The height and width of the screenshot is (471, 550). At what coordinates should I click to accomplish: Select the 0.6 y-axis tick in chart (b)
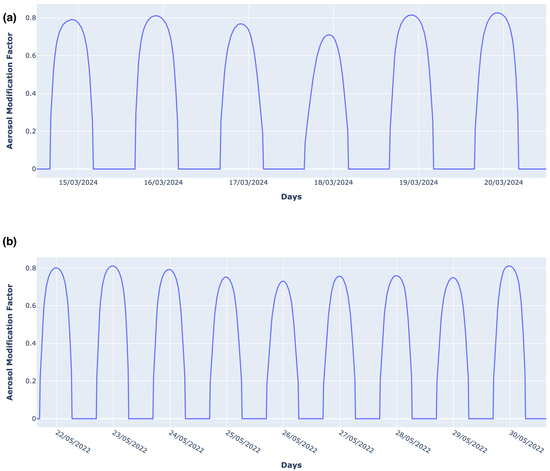30,305
